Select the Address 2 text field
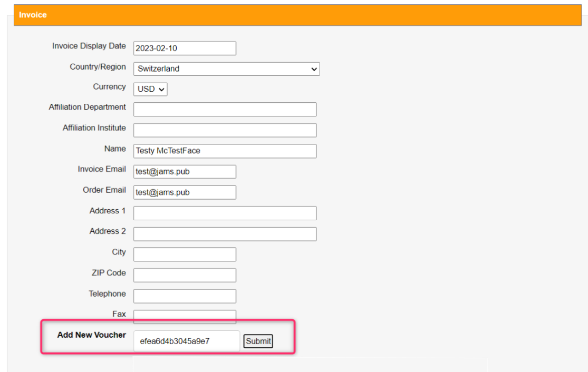Screen dimensions: 588x372 click(225, 234)
